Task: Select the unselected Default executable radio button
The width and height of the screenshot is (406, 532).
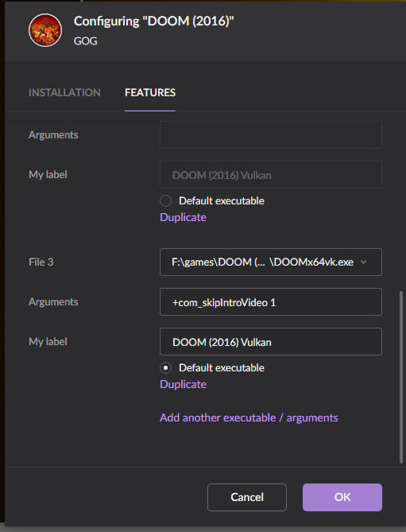Action: [x=165, y=201]
